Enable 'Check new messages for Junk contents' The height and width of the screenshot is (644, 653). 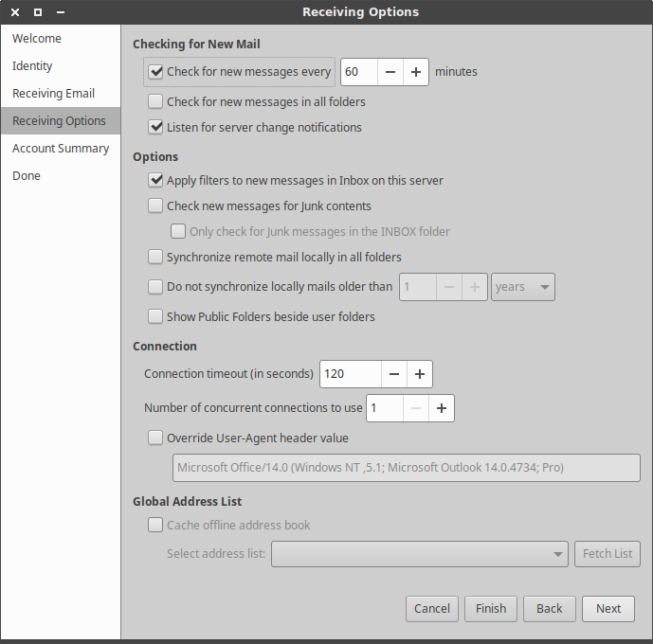pyautogui.click(x=156, y=206)
